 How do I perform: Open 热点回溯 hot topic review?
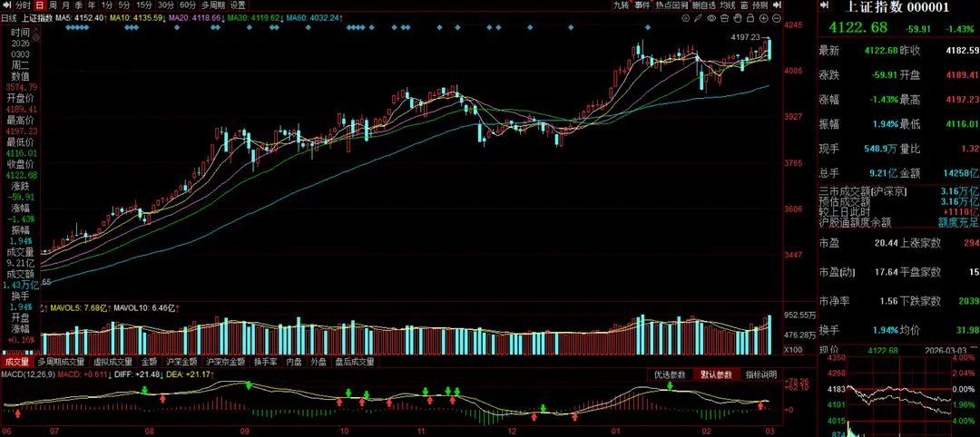[671, 5]
